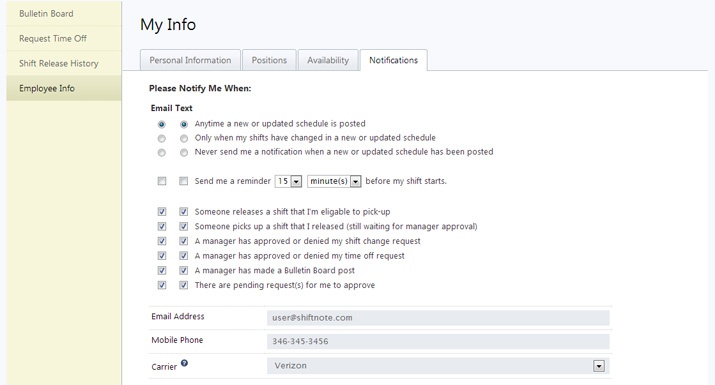Toggle email checkbox for pending requests to approve
This screenshot has width=715, height=385.
pyautogui.click(x=162, y=285)
